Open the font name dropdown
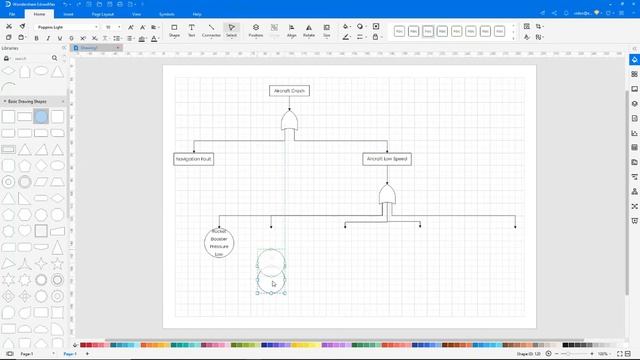Image resolution: width=640 pixels, height=360 pixels. [96, 27]
